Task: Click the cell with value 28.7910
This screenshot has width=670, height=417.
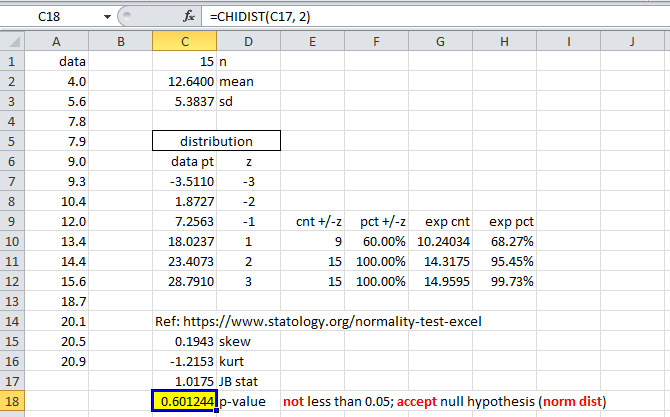Action: click(x=185, y=281)
